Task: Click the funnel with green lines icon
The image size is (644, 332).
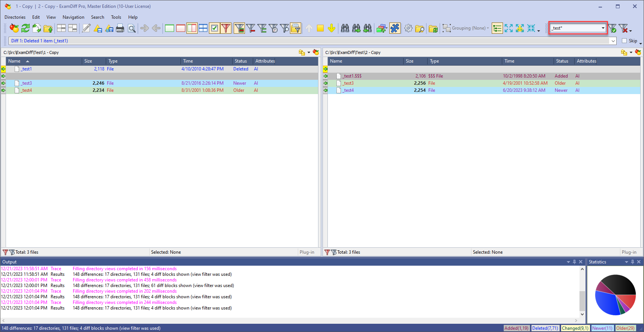Action: point(262,28)
